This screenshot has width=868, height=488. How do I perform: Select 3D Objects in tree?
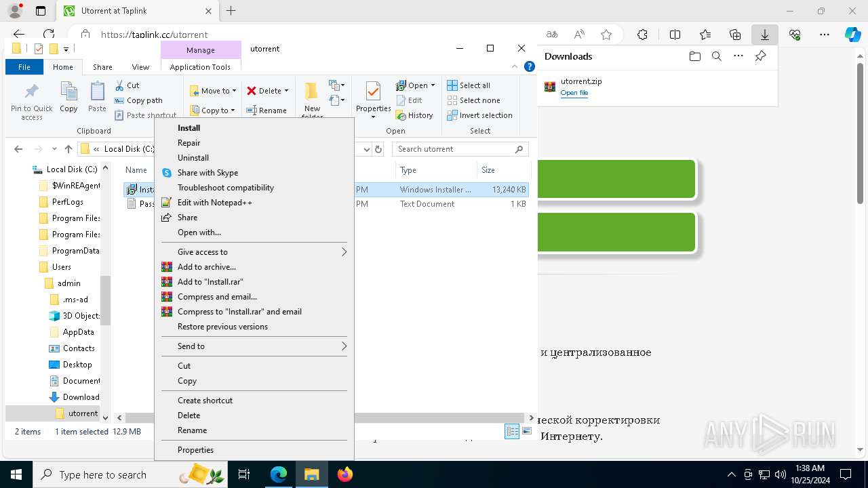point(81,316)
